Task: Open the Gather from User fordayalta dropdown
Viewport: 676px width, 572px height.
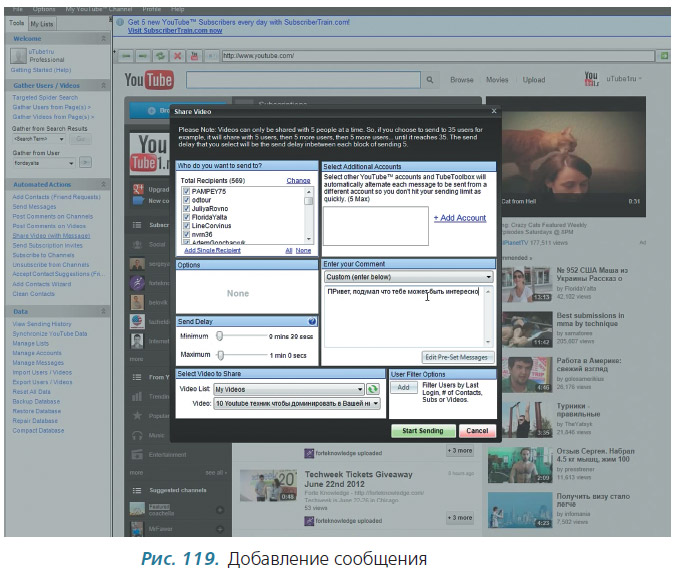Action: pos(44,163)
